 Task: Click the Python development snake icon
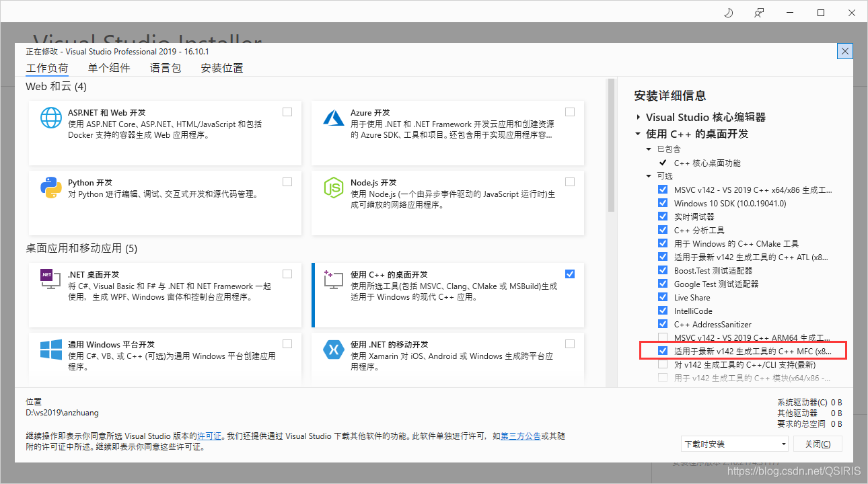[51, 188]
